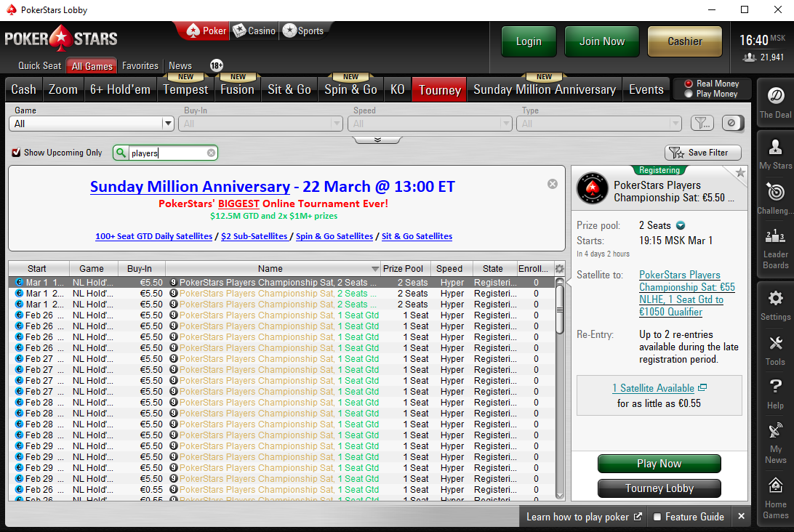Open the Tourney Lobby
Viewport: 794px width, 532px height.
(x=659, y=488)
